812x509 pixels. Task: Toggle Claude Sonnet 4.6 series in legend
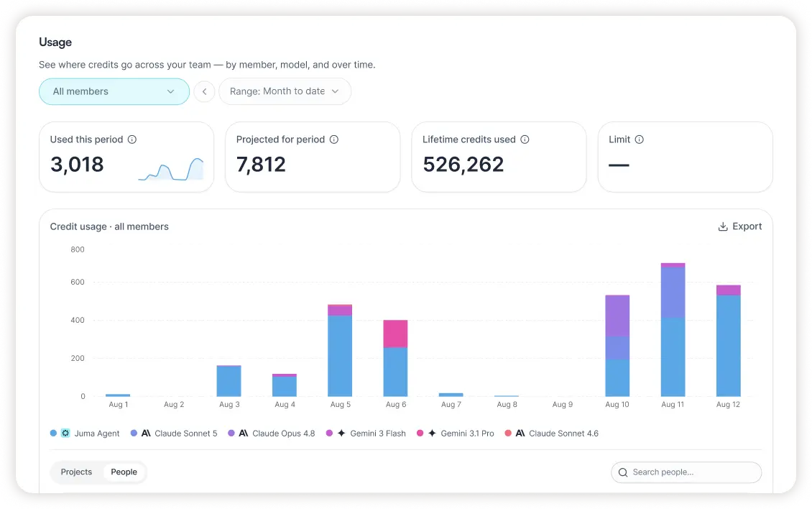pyautogui.click(x=552, y=434)
